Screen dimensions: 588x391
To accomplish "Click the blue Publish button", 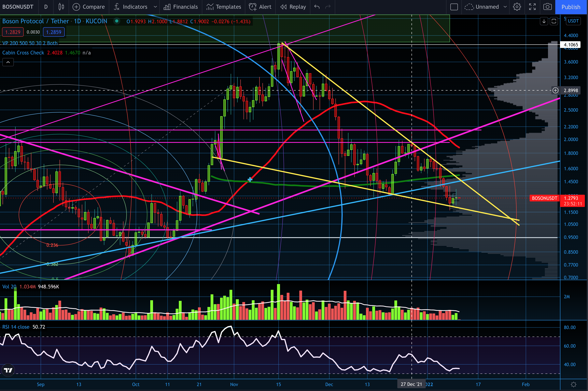I will click(x=571, y=7).
